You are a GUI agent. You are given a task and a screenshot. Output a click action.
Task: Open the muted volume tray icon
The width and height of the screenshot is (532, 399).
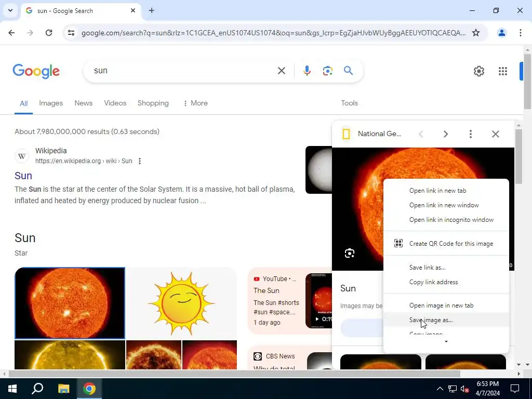(465, 389)
